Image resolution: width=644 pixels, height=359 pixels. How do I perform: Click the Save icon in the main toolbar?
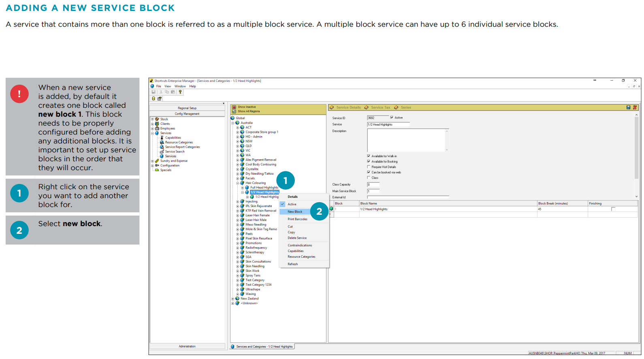tap(154, 92)
